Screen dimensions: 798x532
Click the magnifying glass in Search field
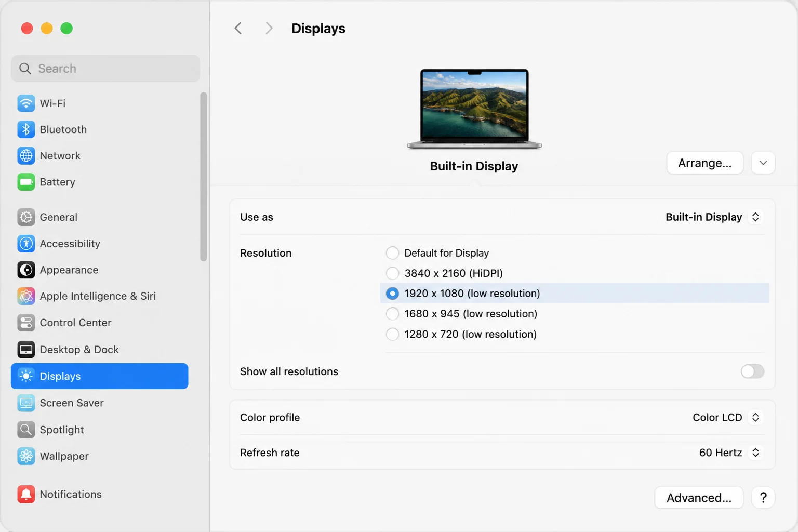tap(25, 69)
